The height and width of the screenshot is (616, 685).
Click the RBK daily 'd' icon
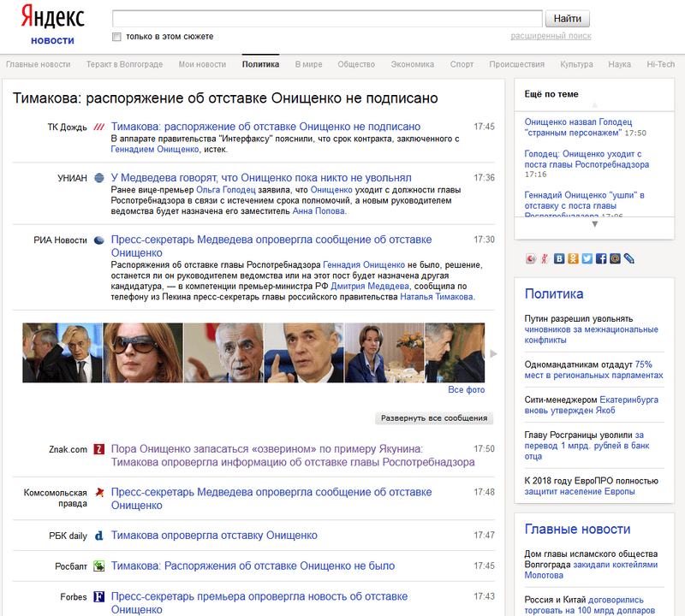[x=99, y=536]
